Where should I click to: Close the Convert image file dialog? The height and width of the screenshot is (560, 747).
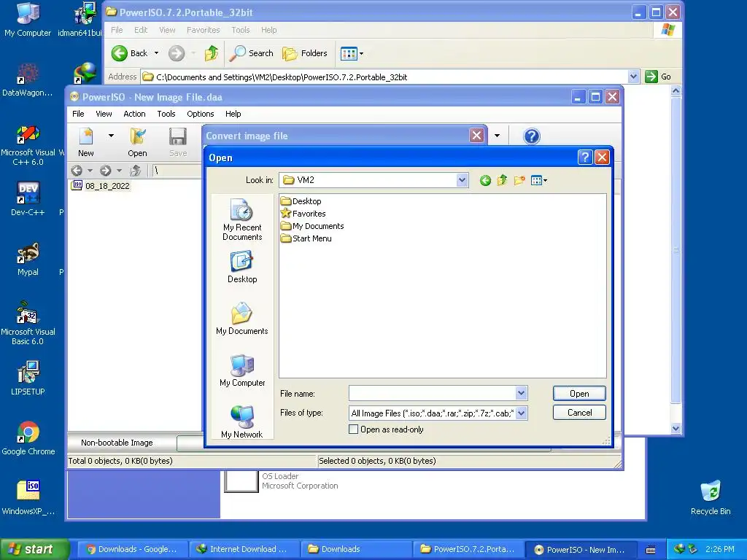tap(476, 136)
